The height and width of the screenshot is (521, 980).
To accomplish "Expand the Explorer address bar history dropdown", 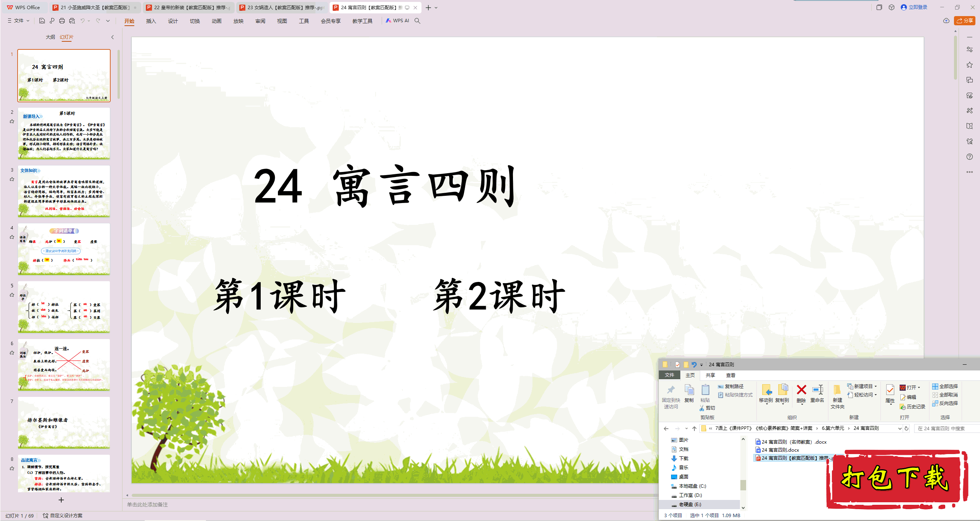I will 900,429.
